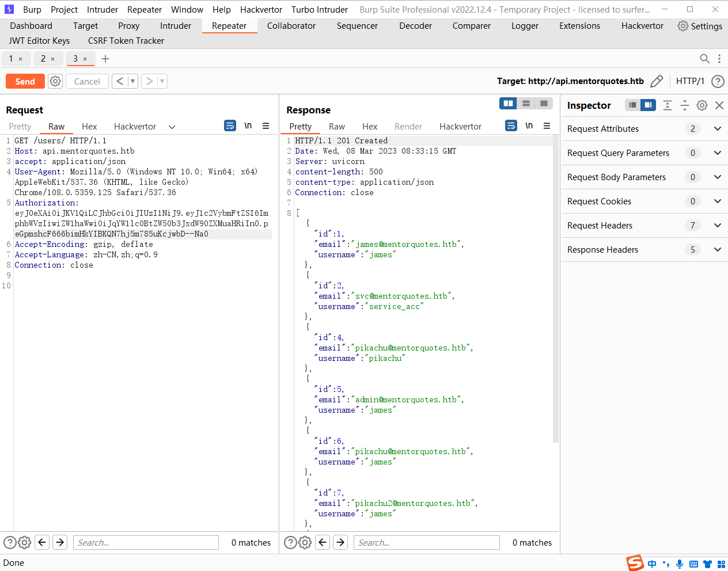Open next history dropdown arrow
The image size is (728, 571).
pos(162,81)
